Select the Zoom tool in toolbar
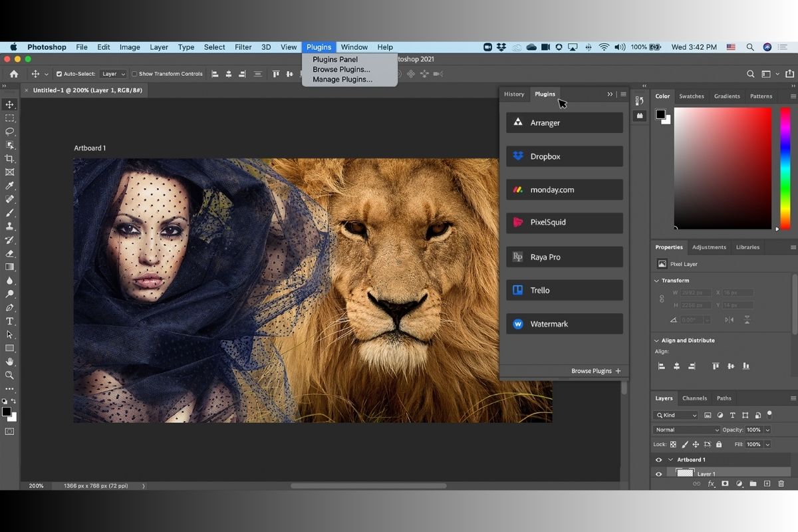 [9, 375]
